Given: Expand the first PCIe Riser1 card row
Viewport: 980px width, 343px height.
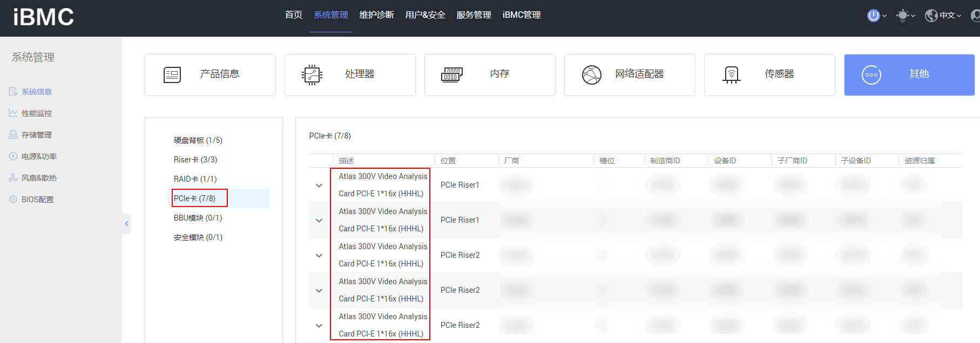Looking at the screenshot, I should tap(319, 186).
